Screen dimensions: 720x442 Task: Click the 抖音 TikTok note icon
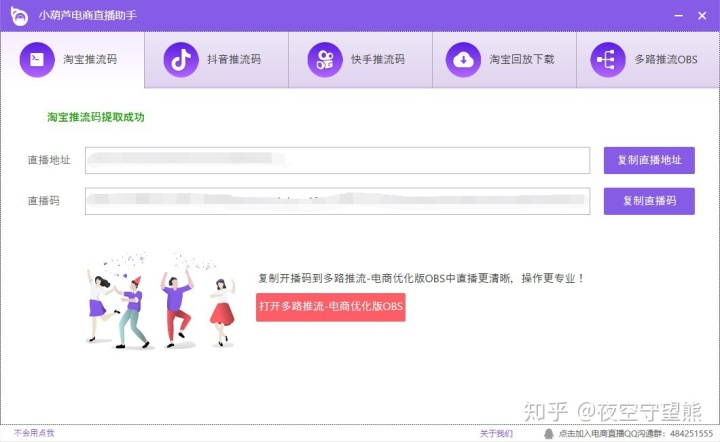tap(181, 60)
